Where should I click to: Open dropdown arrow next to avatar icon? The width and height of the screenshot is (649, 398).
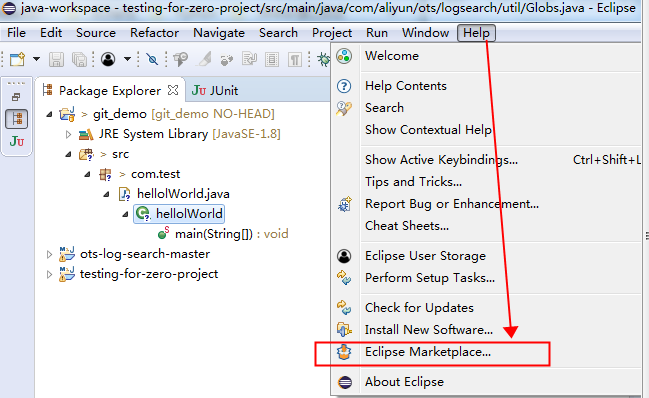tap(127, 59)
